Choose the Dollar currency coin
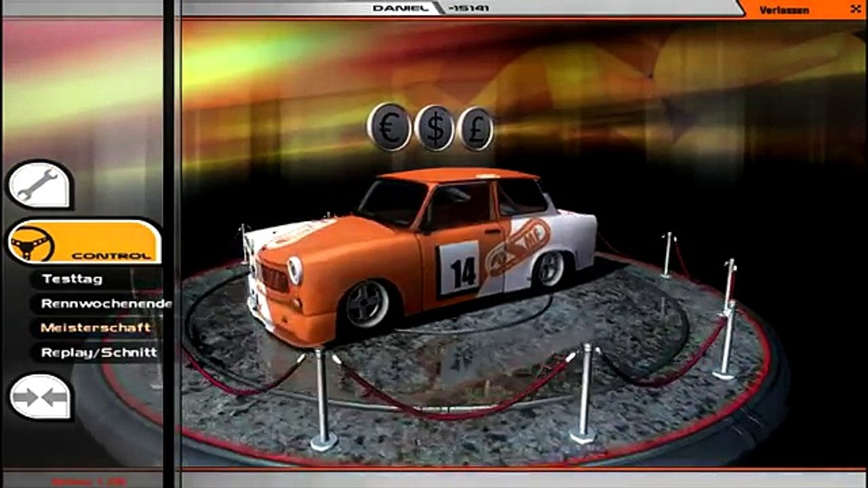Screen dimensions: 868x488 435,127
